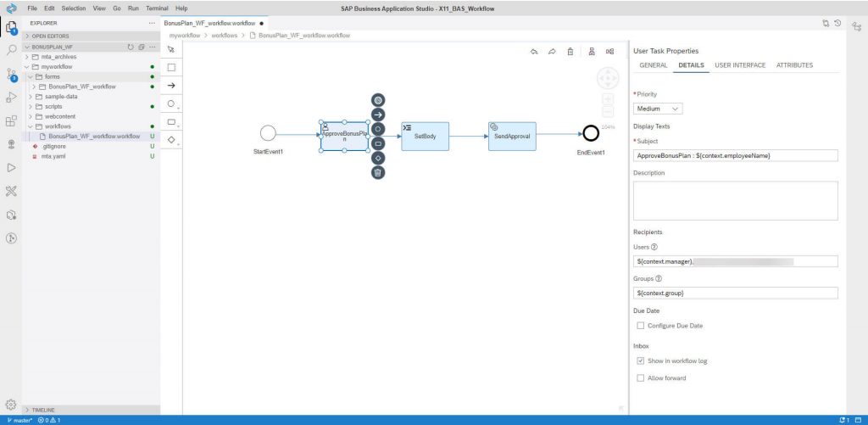Select the sequence flow arrow tool
Screen dimensions: 868x425
171,86
